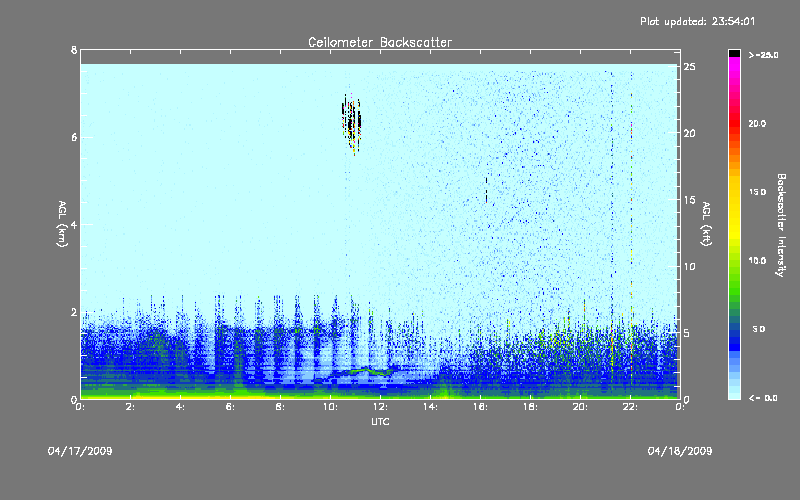
Task: Click the end date 04/18/2009
Action: click(680, 451)
